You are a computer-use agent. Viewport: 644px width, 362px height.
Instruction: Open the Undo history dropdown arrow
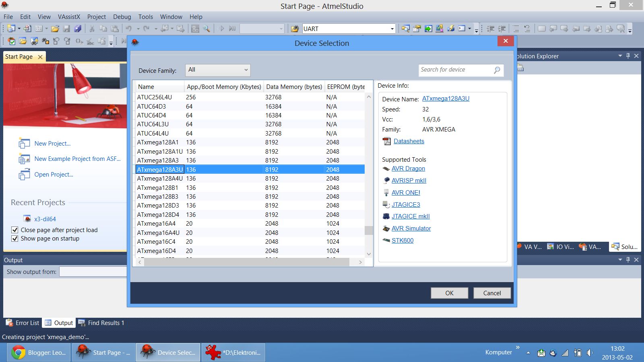pos(138,29)
